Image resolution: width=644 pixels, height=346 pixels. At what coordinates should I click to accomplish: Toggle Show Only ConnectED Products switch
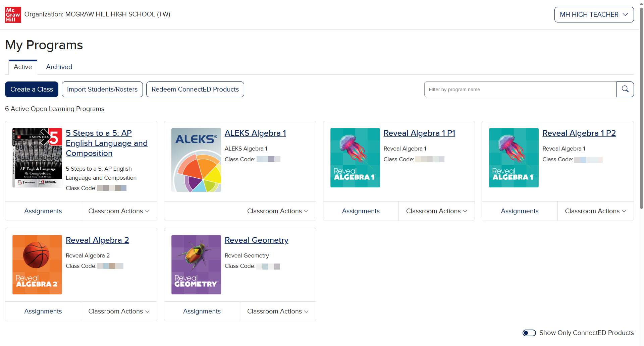529,333
